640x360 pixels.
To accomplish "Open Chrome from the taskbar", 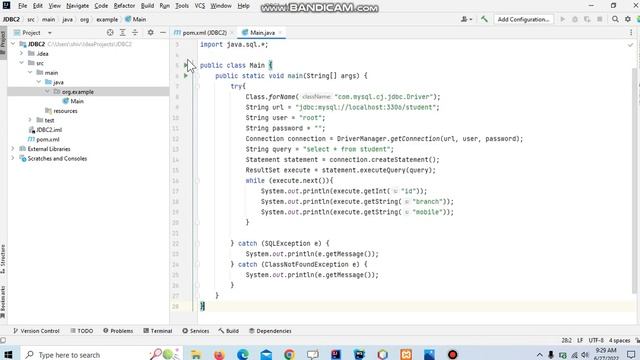I will tap(289, 354).
